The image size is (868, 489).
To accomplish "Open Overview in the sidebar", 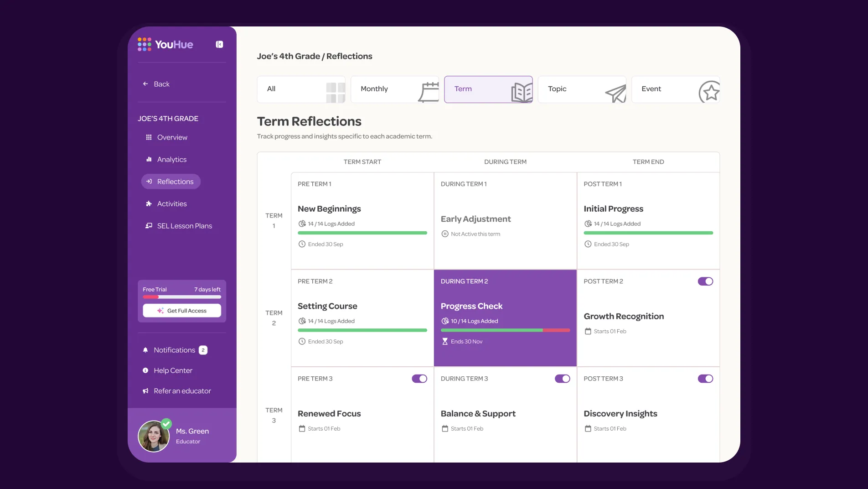I will [x=166, y=137].
